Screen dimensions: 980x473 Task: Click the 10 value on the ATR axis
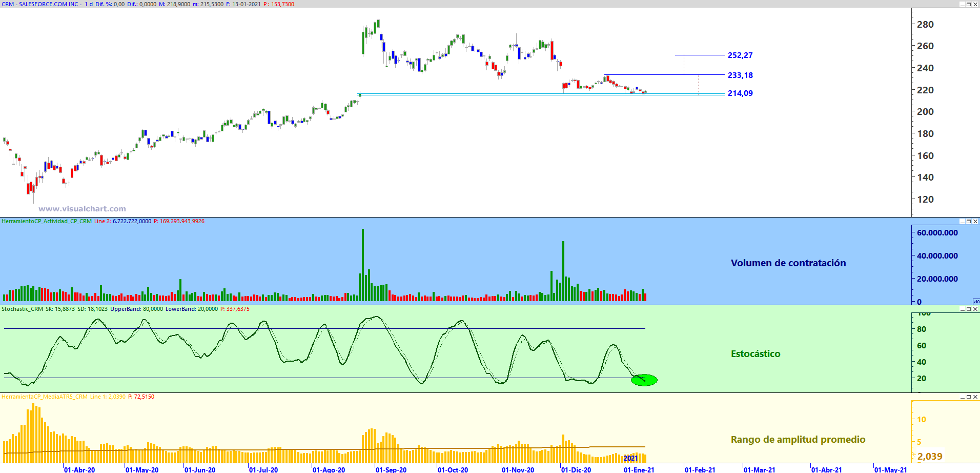(x=922, y=420)
